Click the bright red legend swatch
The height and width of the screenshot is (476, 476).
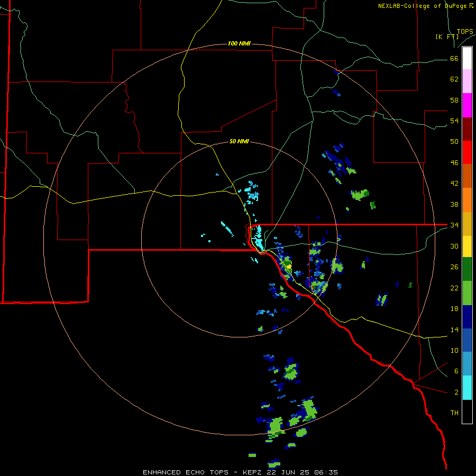point(467,152)
